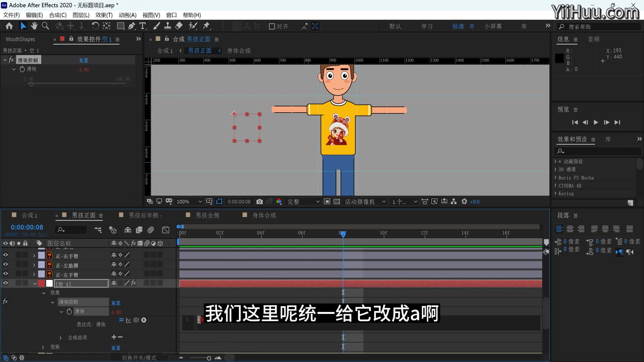Image resolution: width=644 pixels, height=362 pixels.
Task: Select the Selection arrow tool
Action: tap(23, 26)
